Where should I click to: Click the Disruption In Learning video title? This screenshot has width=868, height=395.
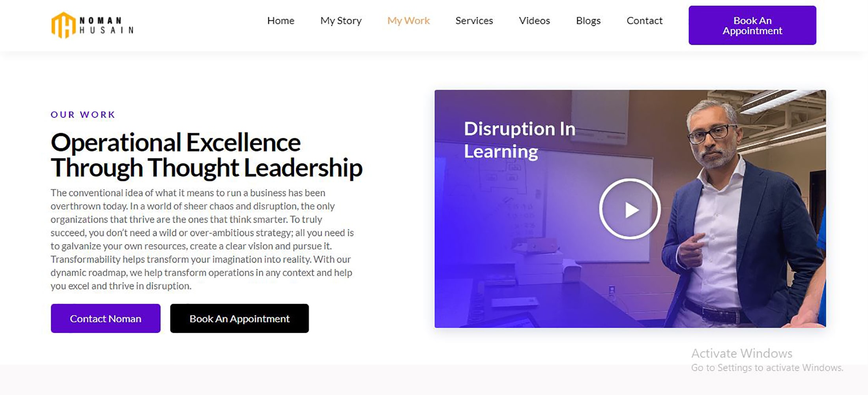[519, 140]
